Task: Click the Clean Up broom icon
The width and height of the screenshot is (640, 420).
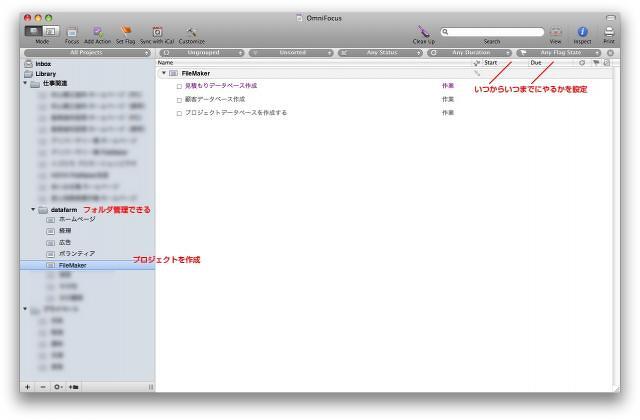Action: click(x=424, y=31)
